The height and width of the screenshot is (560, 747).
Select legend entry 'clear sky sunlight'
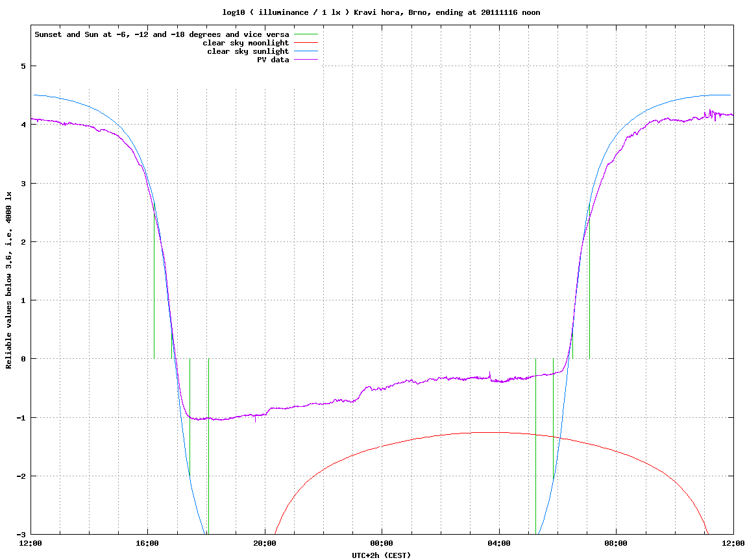coord(248,51)
